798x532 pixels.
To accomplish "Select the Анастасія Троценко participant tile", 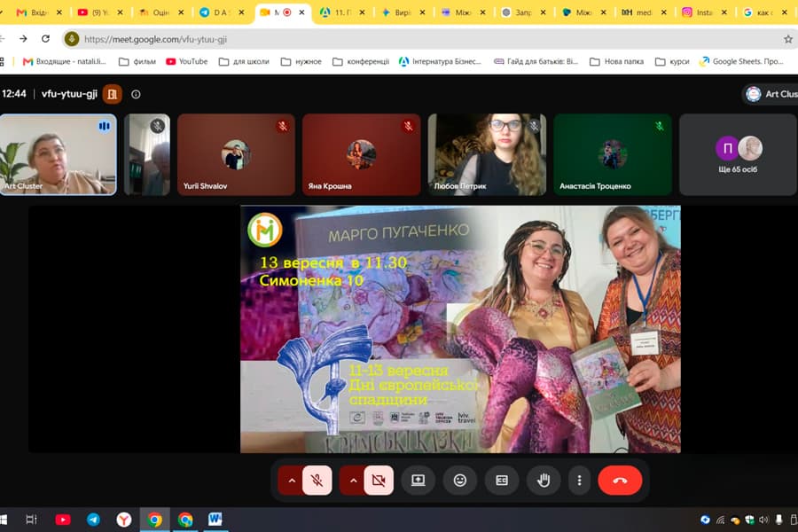I will pyautogui.click(x=613, y=154).
